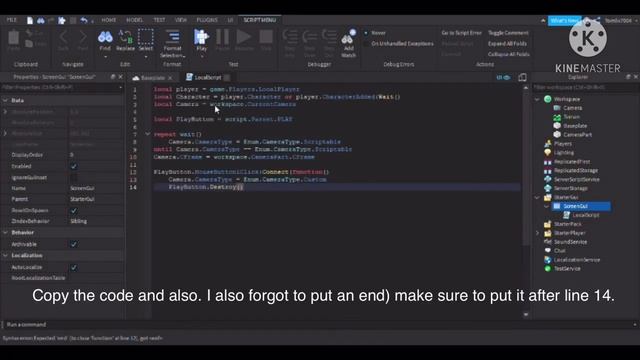Toggle the AutoLocalize checkbox
Image resolution: width=640 pixels, height=360 pixels.
(73, 267)
